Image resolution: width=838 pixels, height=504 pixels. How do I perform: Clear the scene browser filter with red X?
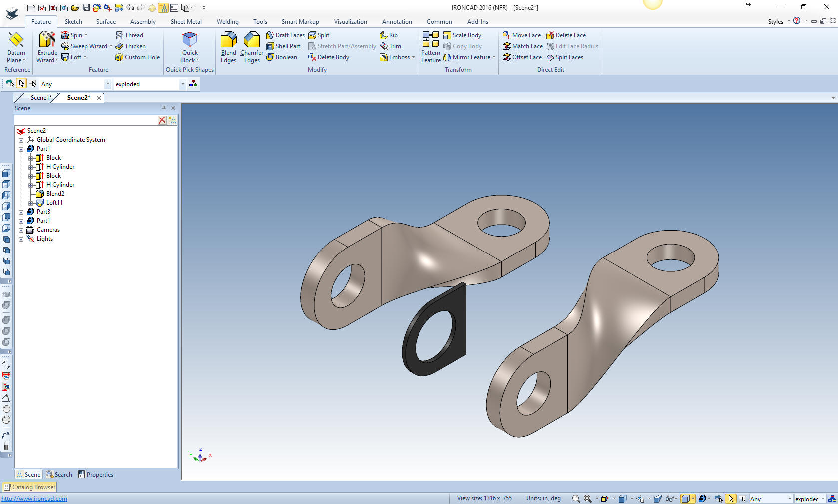pyautogui.click(x=162, y=120)
